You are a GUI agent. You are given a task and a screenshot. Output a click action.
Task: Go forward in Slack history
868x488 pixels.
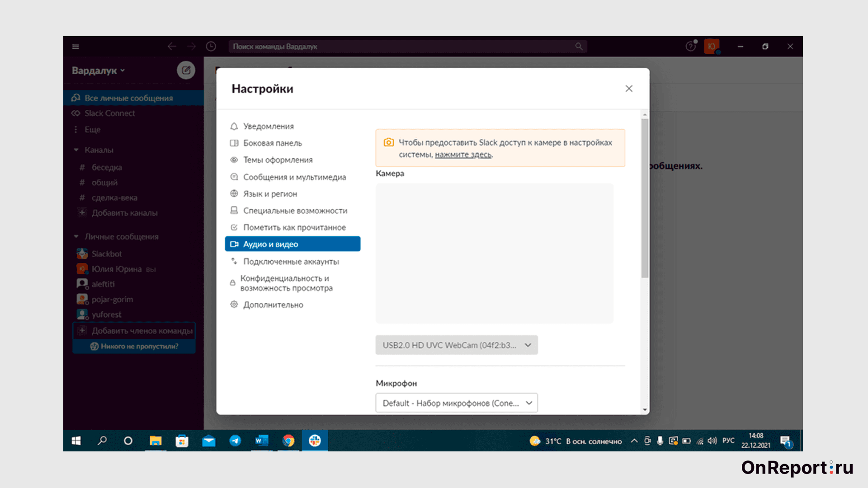click(191, 47)
